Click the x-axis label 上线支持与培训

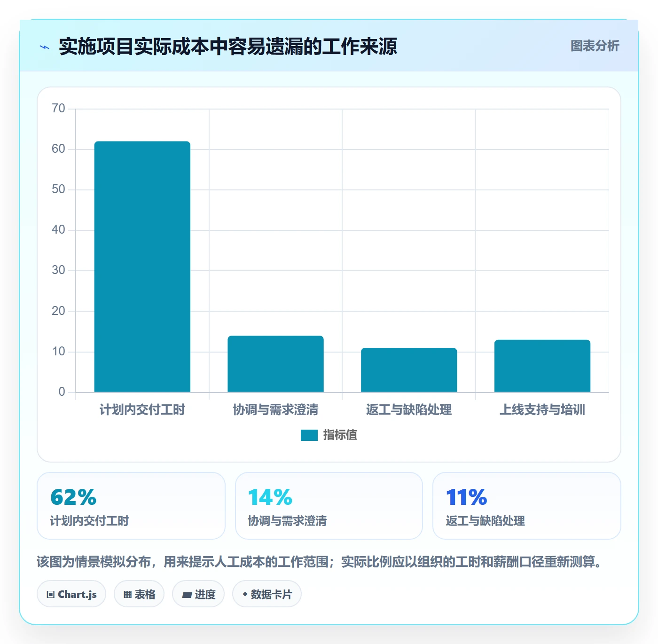[x=542, y=410]
